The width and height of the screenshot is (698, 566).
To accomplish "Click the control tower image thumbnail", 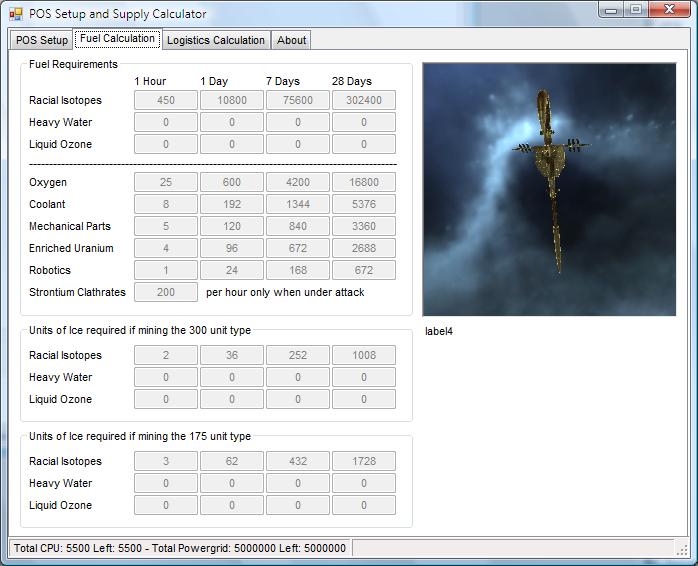I will click(x=549, y=189).
